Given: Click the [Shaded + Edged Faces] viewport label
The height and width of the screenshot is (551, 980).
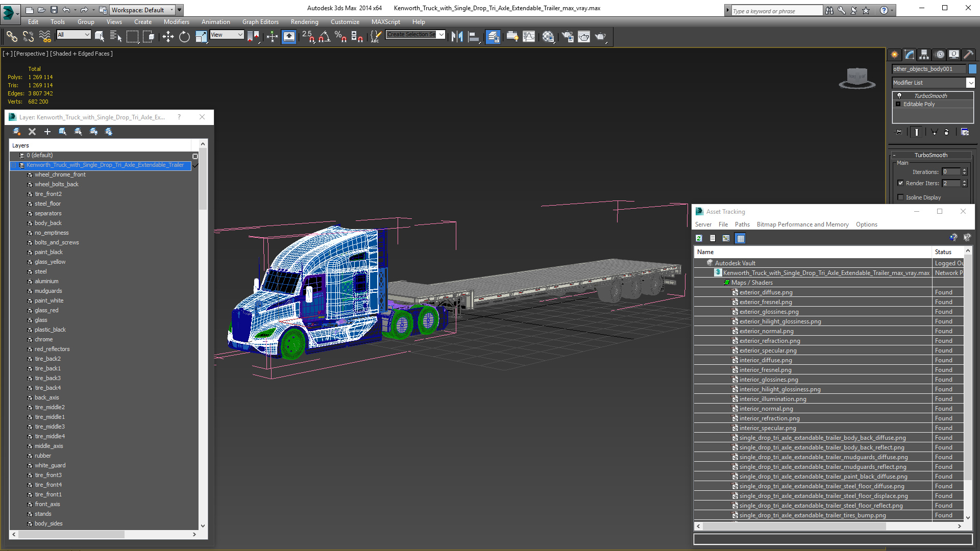Looking at the screenshot, I should (81, 54).
